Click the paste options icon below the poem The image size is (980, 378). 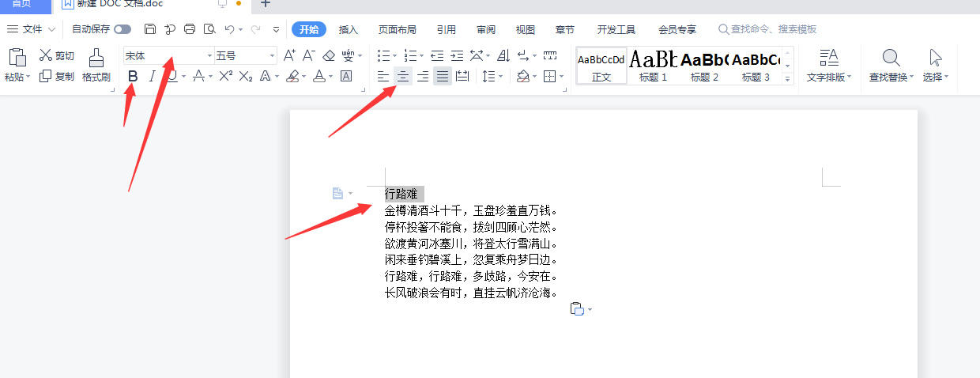click(577, 309)
